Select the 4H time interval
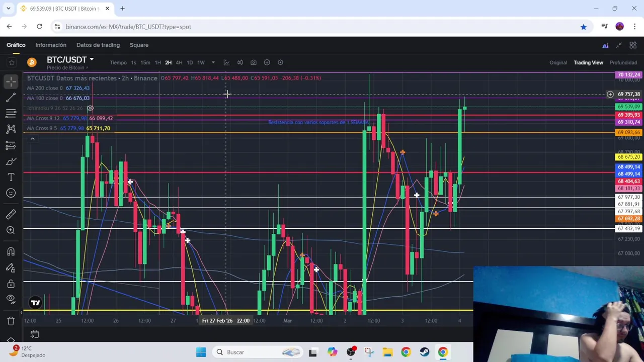The width and height of the screenshot is (644, 362). click(179, 63)
